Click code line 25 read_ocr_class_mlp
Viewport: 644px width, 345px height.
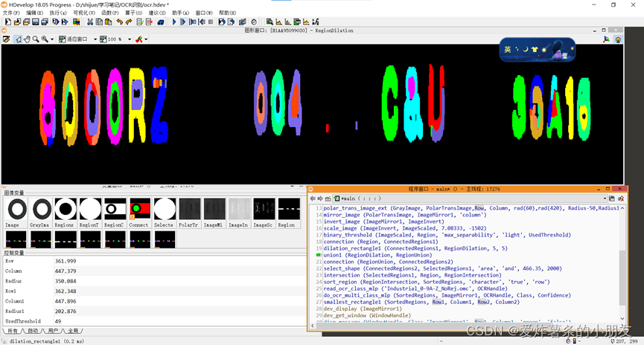415,288
